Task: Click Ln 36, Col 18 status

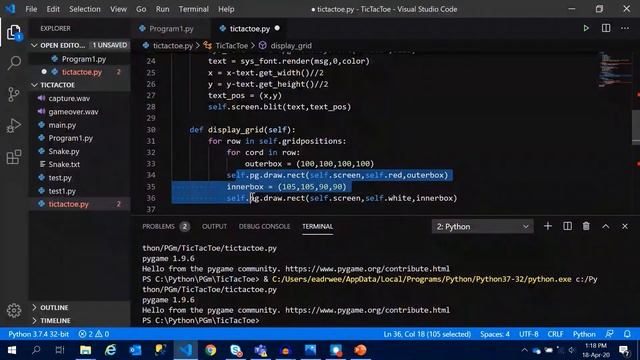Action: [427, 334]
